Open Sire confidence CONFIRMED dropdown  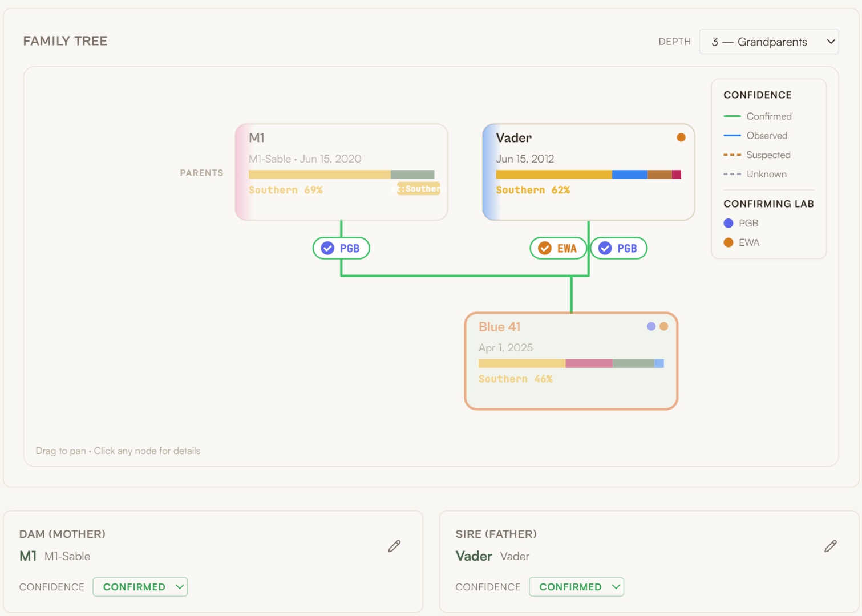point(576,587)
